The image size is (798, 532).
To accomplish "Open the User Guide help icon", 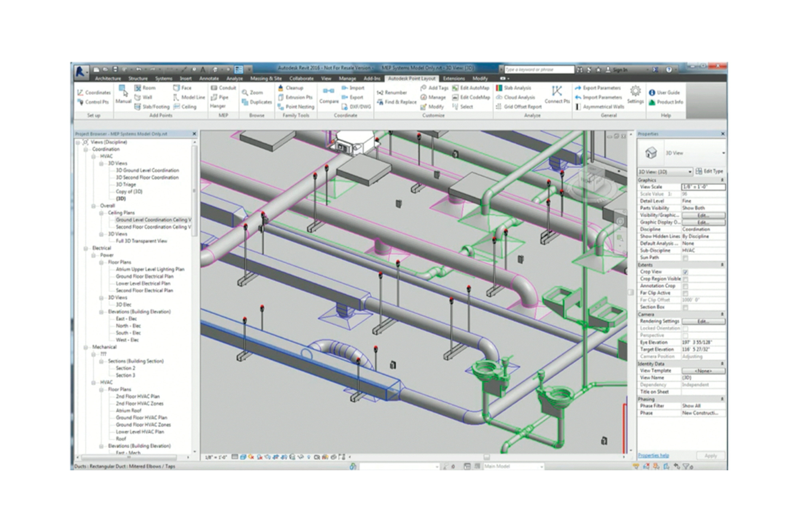I will [652, 92].
